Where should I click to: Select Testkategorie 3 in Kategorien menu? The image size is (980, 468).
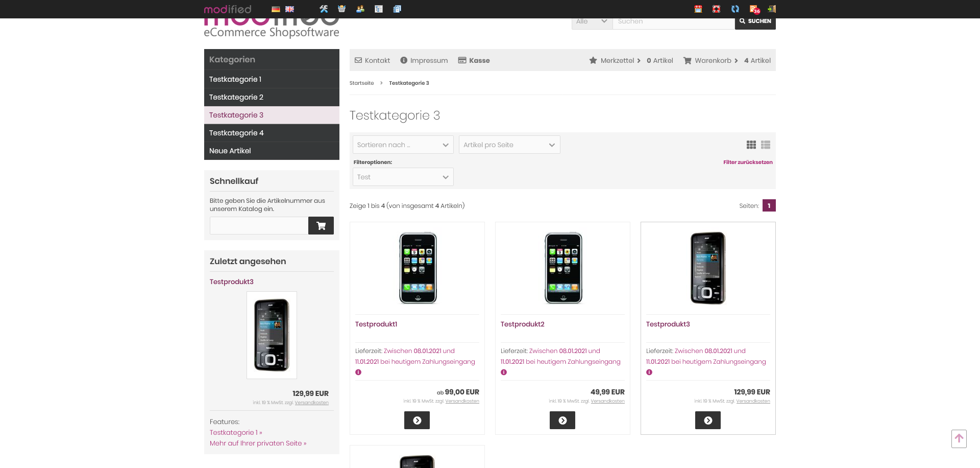point(272,115)
